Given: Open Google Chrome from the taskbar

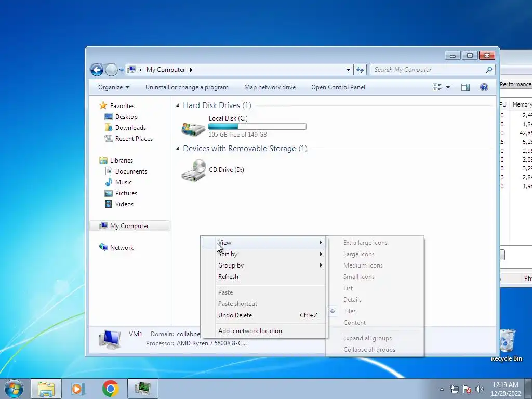Looking at the screenshot, I should click(110, 389).
